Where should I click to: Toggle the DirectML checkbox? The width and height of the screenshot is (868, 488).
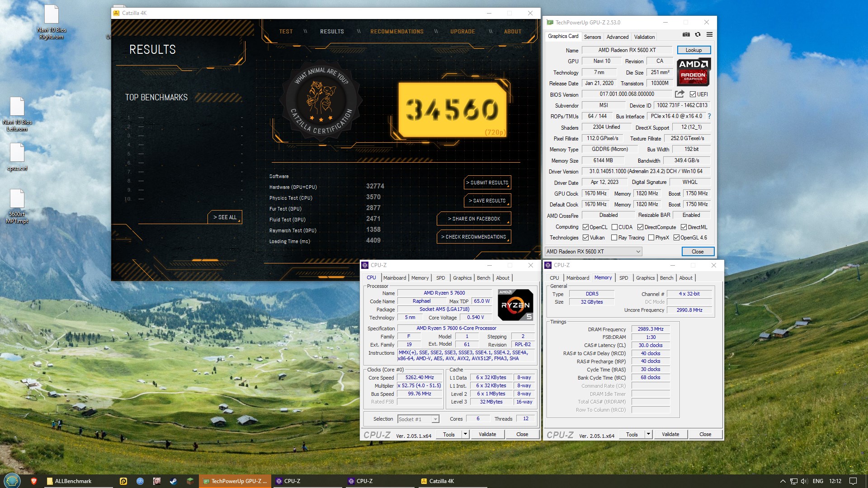pyautogui.click(x=684, y=227)
